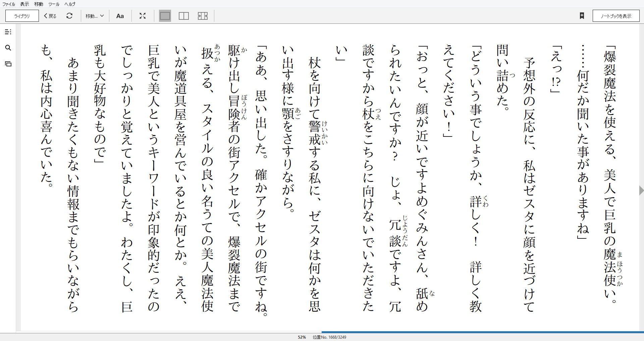
Task: Click 位置No. 1668/3249 location text
Action: (x=329, y=337)
